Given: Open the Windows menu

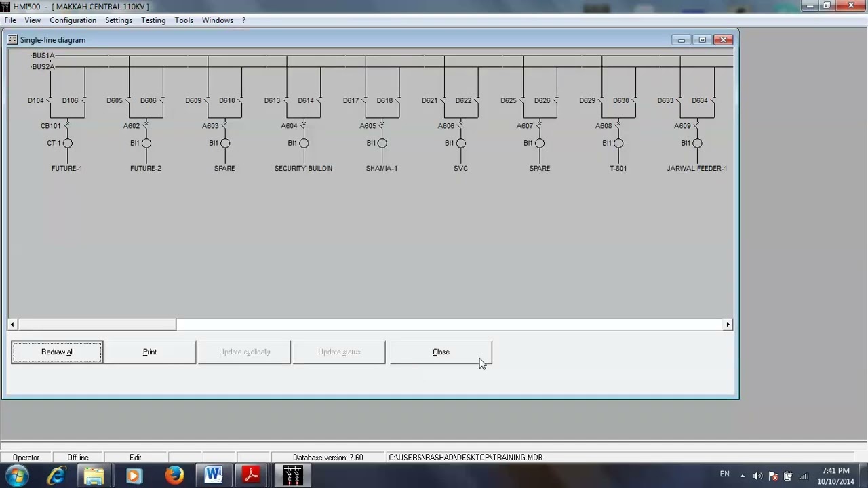Looking at the screenshot, I should 217,20.
